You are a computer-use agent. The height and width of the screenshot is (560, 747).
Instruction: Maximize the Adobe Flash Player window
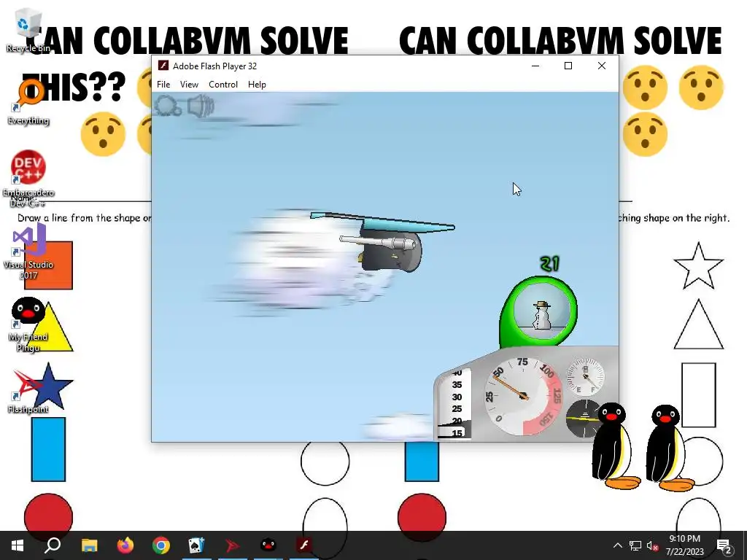568,66
